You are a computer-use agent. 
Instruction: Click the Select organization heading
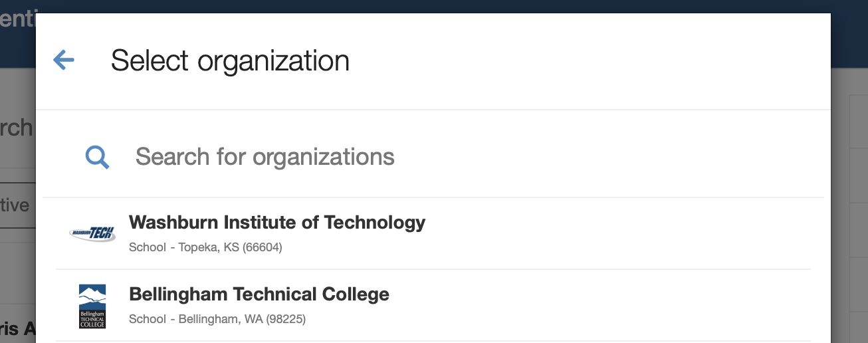tap(230, 60)
